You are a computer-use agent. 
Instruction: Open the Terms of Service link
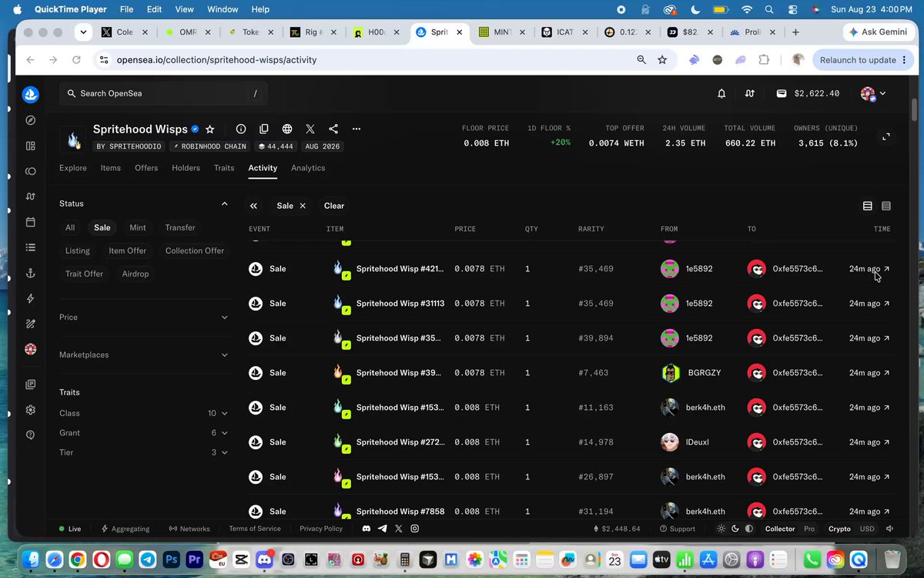pyautogui.click(x=255, y=529)
